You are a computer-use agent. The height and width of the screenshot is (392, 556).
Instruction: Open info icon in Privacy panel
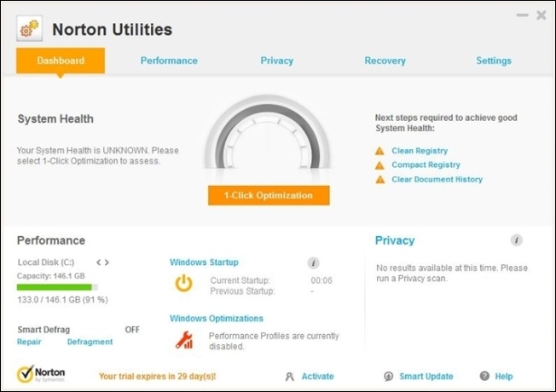516,240
